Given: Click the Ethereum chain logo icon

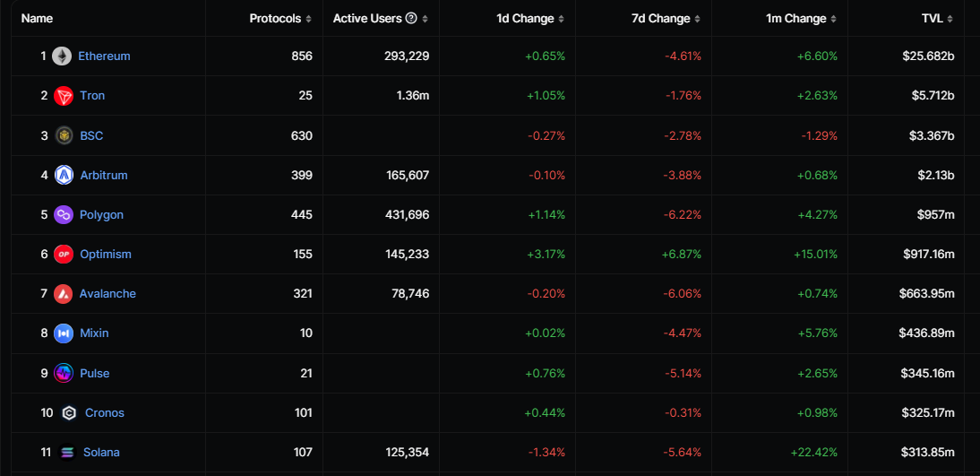Looking at the screenshot, I should pyautogui.click(x=62, y=56).
